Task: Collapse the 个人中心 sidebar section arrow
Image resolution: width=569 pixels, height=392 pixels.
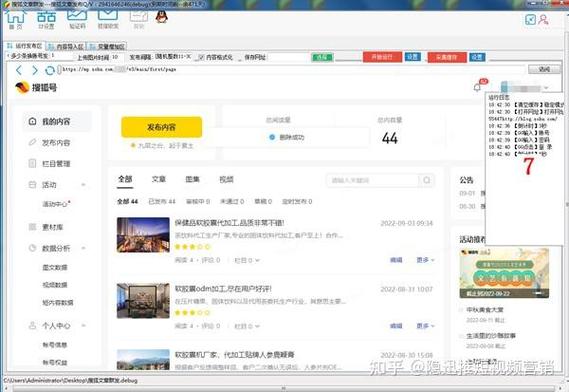Action: click(x=83, y=326)
